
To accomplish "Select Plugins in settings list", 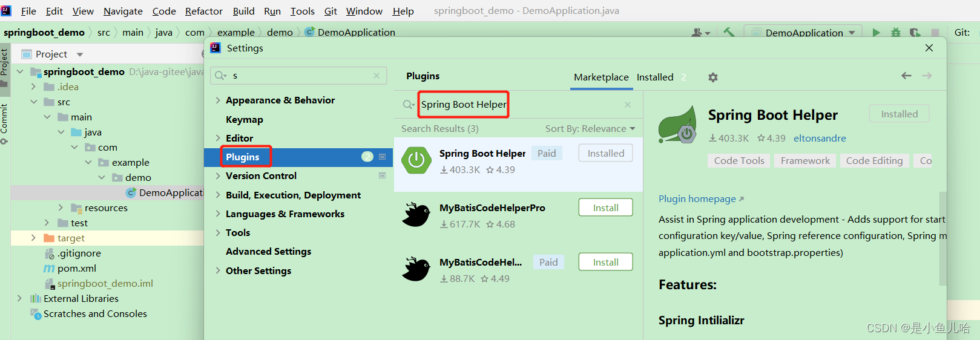I will tap(298, 157).
